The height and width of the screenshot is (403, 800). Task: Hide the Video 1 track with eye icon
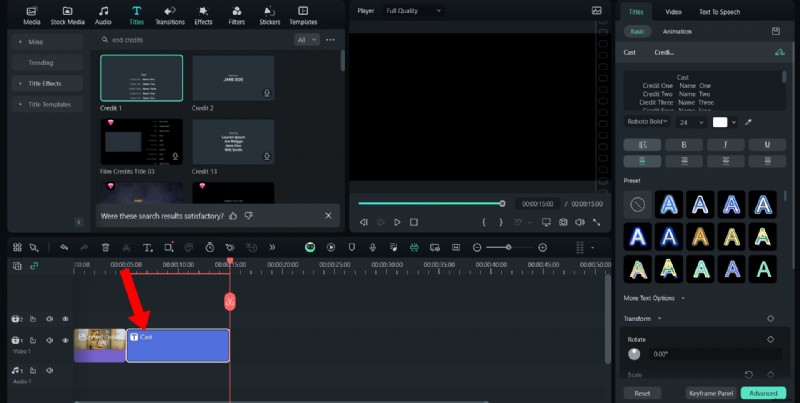click(65, 342)
